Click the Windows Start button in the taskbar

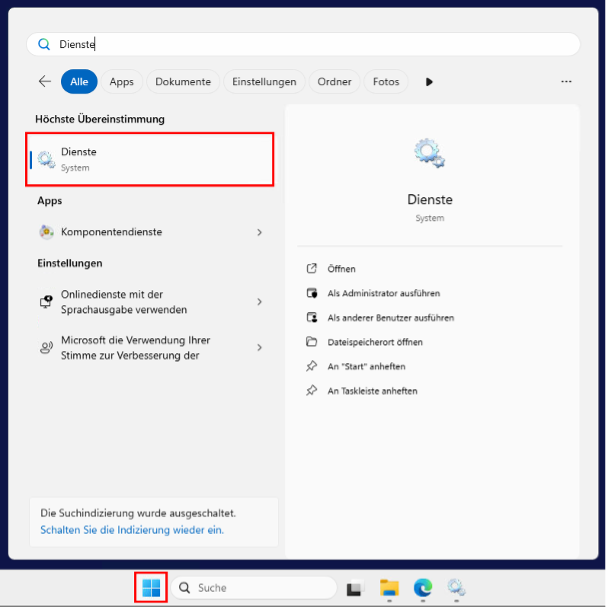point(151,587)
